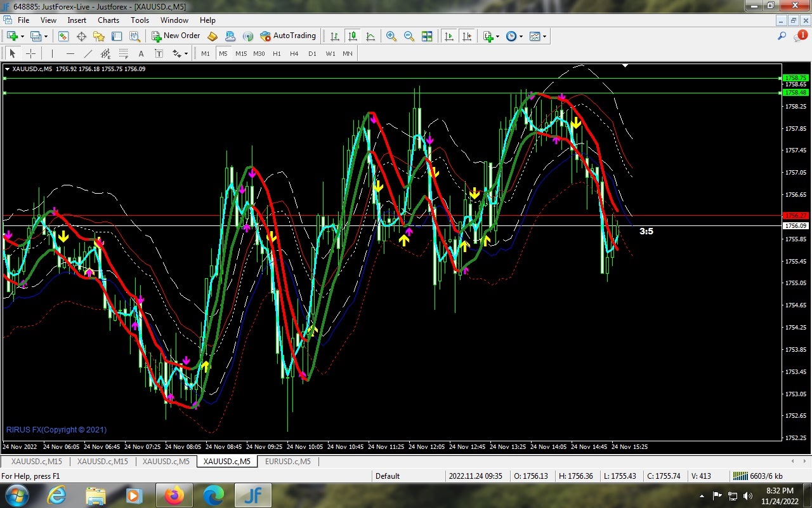Open the Market Watch panel icon
Viewport: 812px width, 508px height.
[63, 36]
